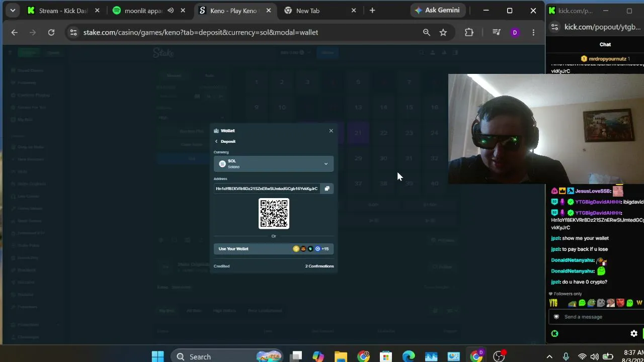
Task: Close the Wallet modal
Action: (331, 131)
